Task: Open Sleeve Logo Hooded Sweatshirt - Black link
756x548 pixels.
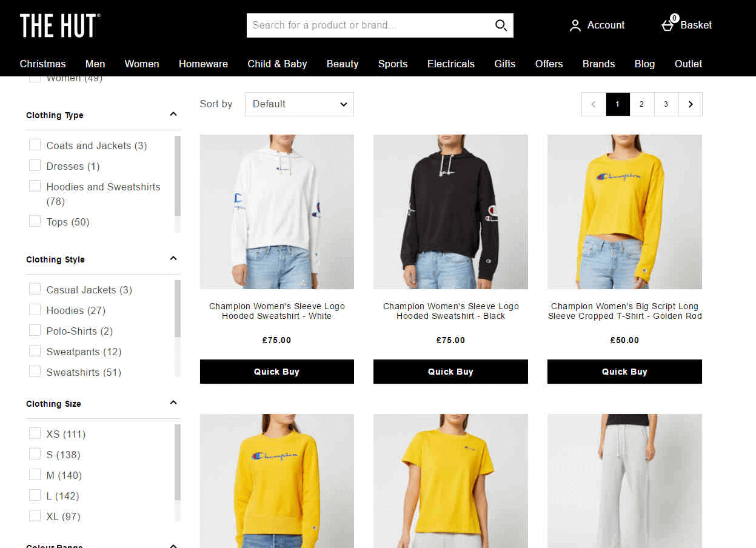Action: [450, 311]
